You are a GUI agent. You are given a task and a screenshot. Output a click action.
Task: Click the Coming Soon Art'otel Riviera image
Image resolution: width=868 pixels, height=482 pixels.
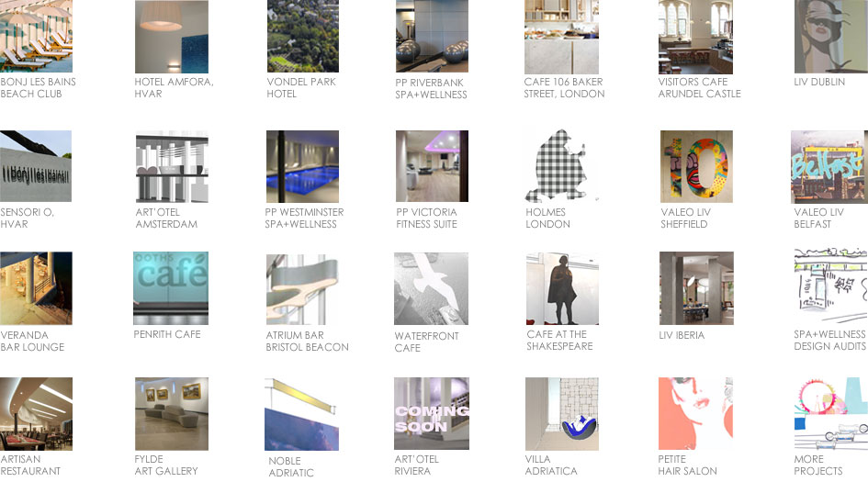431,413
